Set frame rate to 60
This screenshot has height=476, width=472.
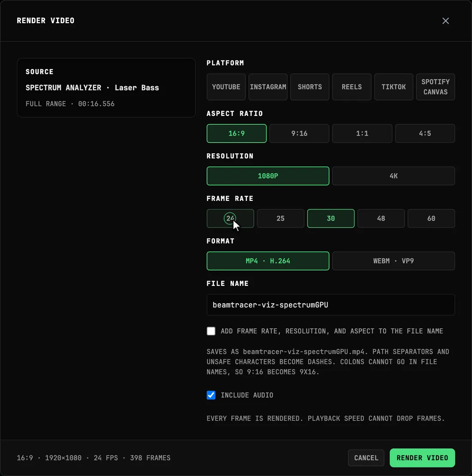[x=431, y=218]
